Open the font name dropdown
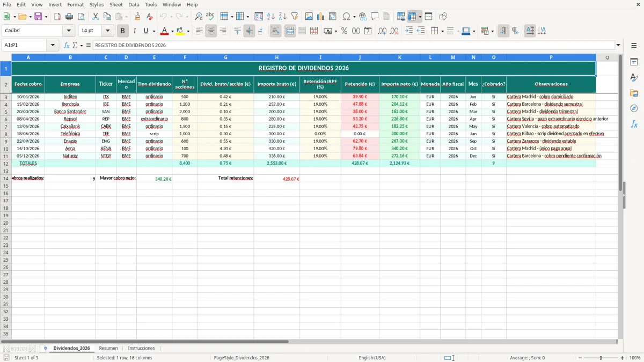644x362 pixels. tap(69, 31)
